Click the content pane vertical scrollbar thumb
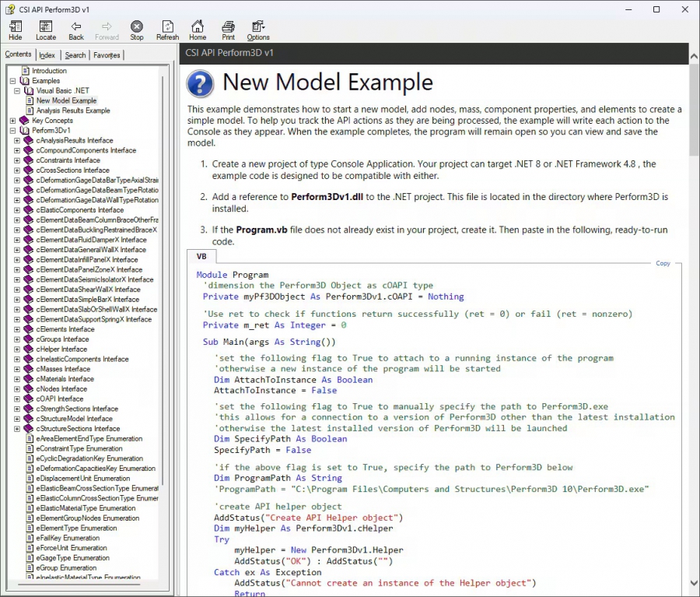This screenshot has width=700, height=597. click(x=694, y=110)
